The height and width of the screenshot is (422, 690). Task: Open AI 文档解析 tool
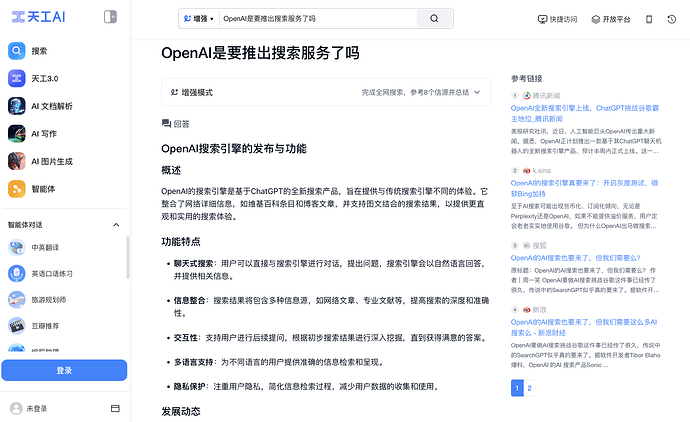coord(64,106)
